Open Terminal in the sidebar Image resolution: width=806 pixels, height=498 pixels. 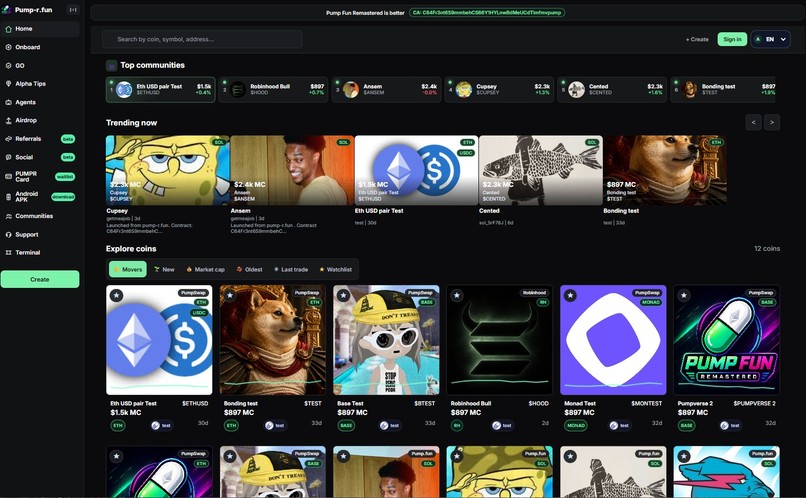(40, 252)
